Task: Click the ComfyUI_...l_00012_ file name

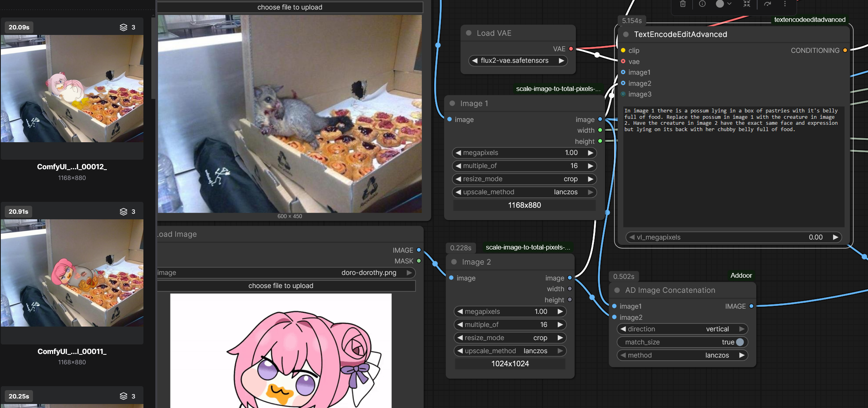Action: pos(72,167)
